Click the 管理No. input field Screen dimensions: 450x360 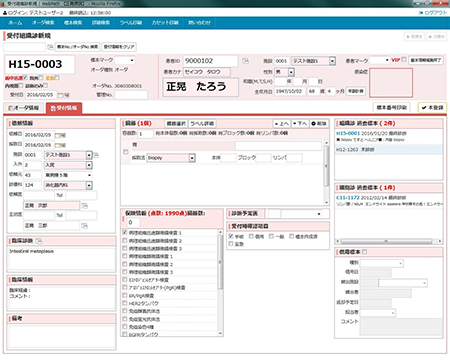tap(131, 95)
